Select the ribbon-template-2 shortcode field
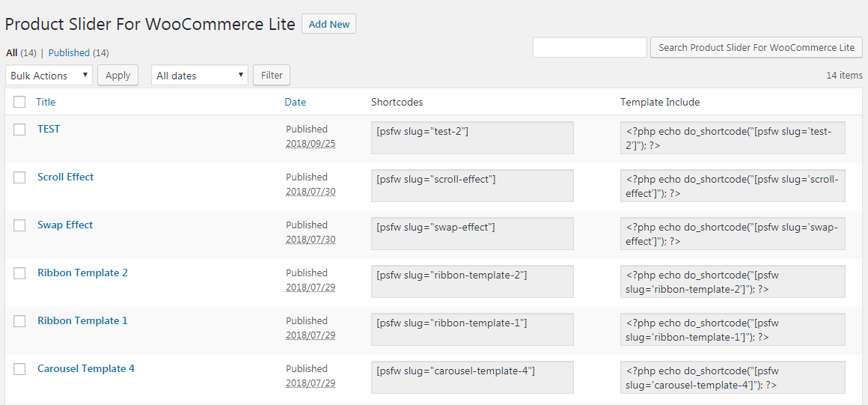868x405 pixels. [x=472, y=281]
